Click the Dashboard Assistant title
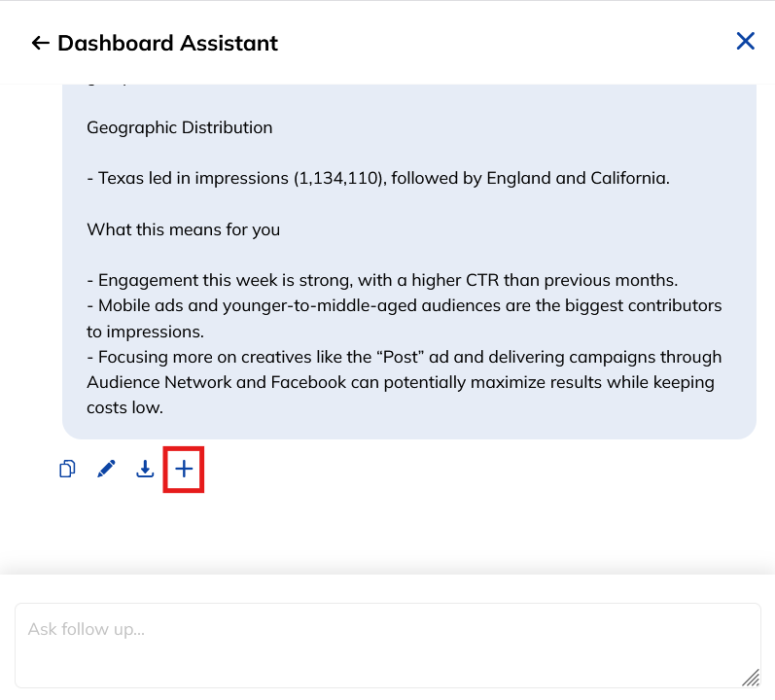Viewport: 775px width, 700px height. 167,43
